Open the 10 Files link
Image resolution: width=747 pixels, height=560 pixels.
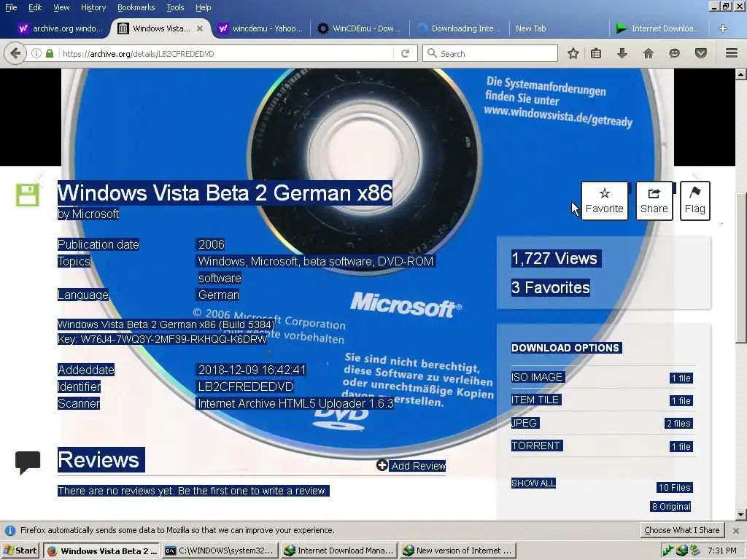click(x=675, y=488)
